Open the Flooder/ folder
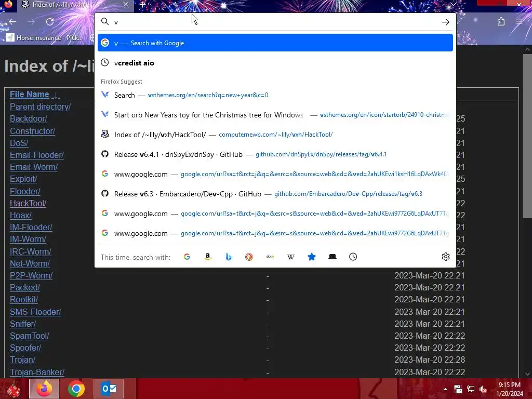The image size is (532, 399). 25,191
